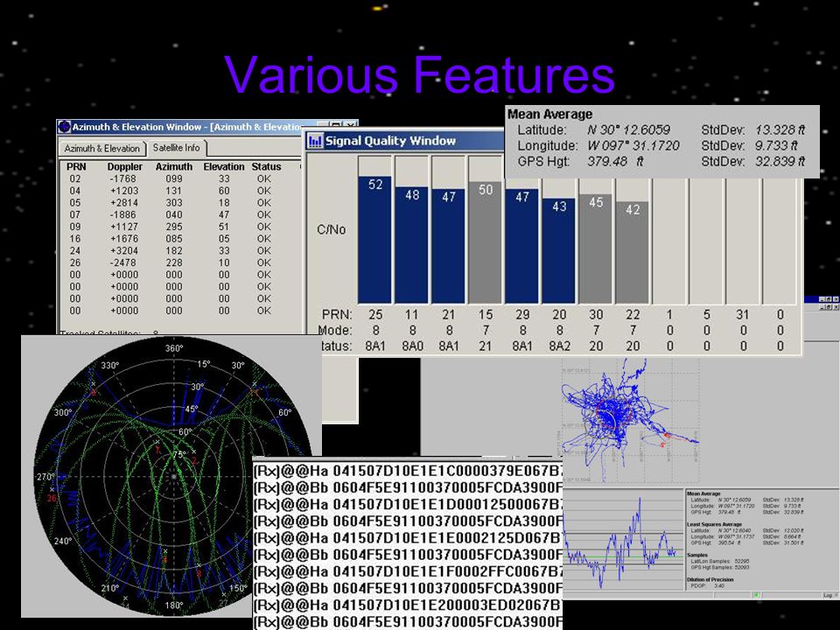Click the signal bar labeled 48
This screenshot has height=630, width=840.
(411, 245)
